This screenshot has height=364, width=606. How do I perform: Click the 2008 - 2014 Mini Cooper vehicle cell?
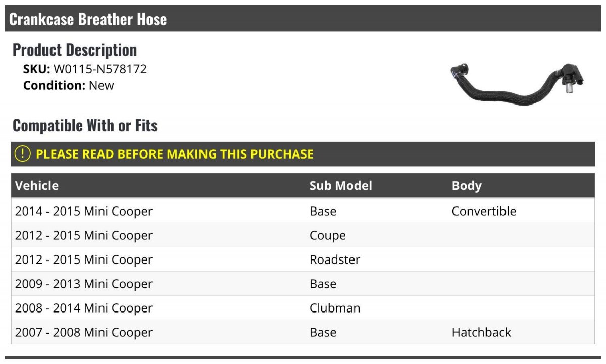[x=84, y=308]
